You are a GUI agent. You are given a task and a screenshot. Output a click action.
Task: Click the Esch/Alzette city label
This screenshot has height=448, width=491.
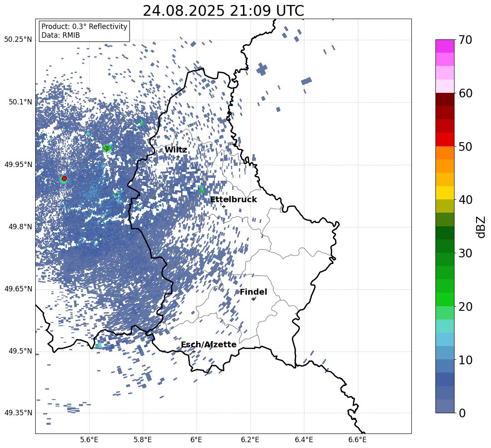[x=209, y=344]
